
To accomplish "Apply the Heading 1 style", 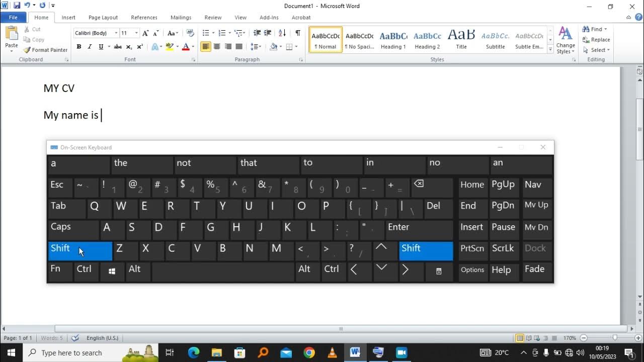I will [x=393, y=40].
